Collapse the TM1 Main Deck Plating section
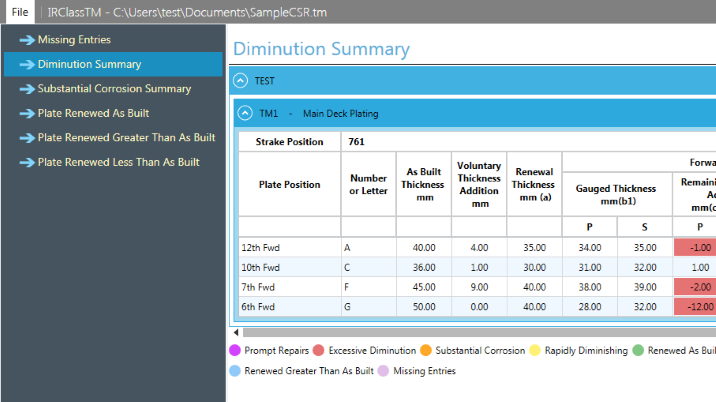This screenshot has height=402, width=716. [x=245, y=113]
